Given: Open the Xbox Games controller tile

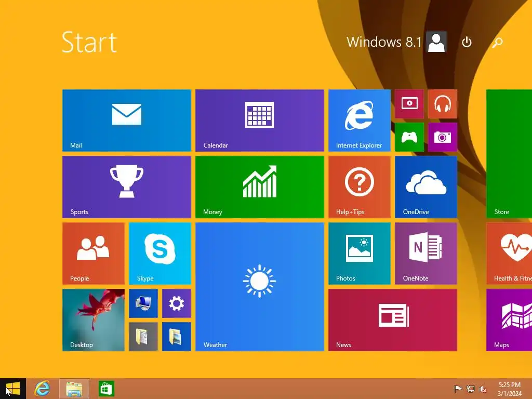Looking at the screenshot, I should pos(409,137).
